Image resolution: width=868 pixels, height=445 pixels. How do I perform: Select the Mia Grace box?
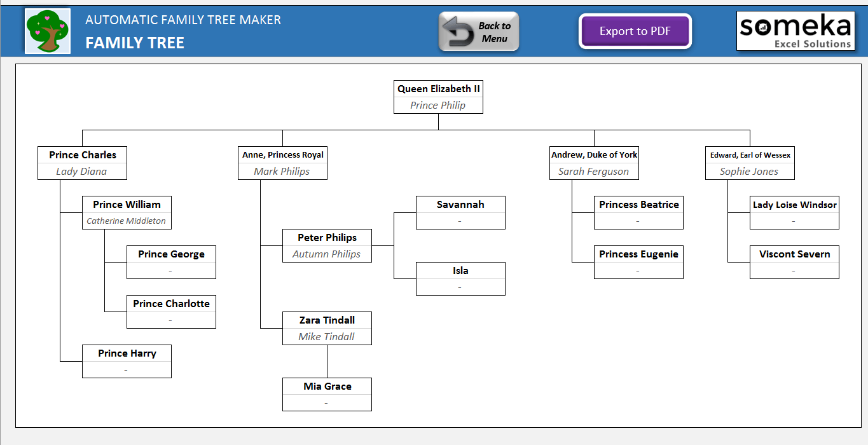[x=327, y=394]
